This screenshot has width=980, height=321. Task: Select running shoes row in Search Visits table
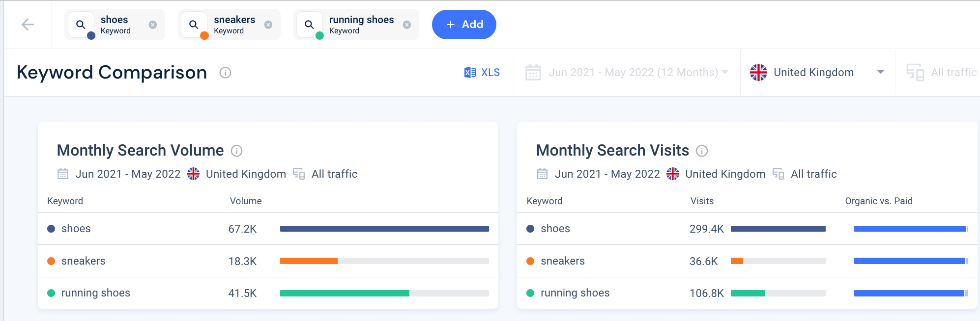[x=747, y=293]
